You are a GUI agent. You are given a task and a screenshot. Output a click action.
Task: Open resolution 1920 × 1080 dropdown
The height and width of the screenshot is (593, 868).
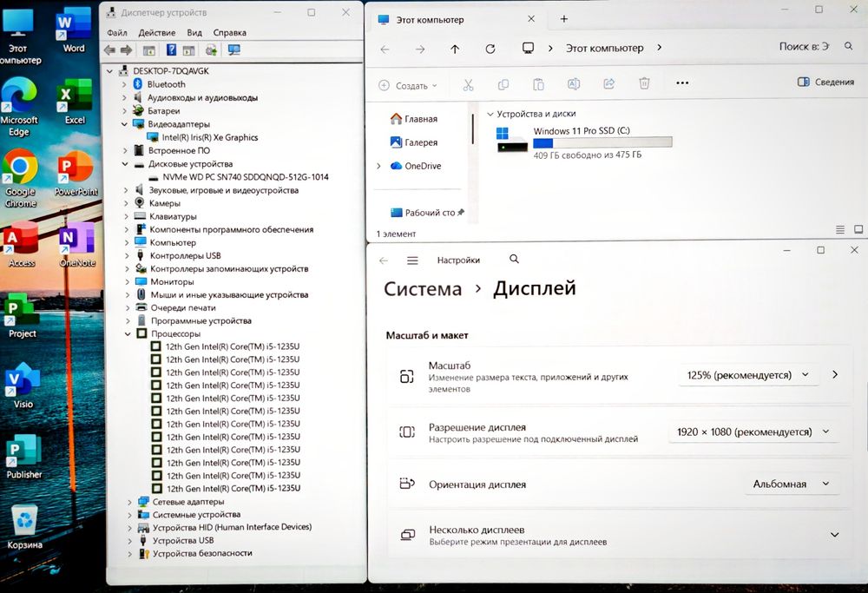point(753,432)
